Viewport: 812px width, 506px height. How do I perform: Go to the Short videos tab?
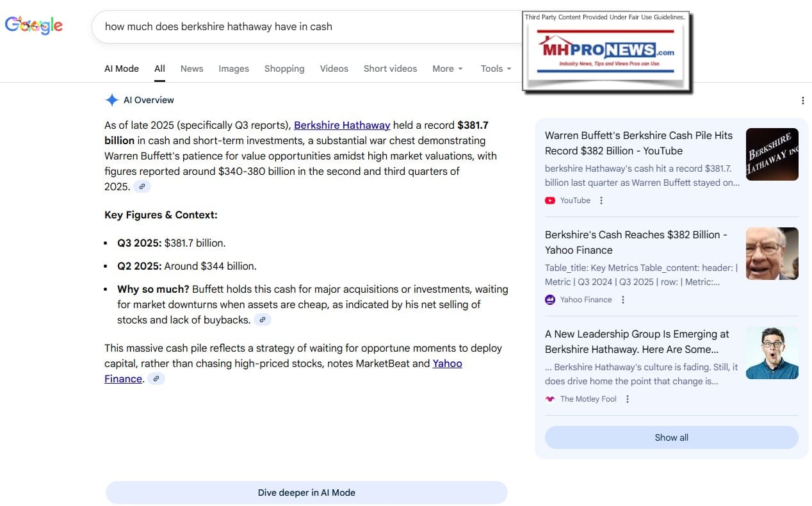tap(390, 69)
